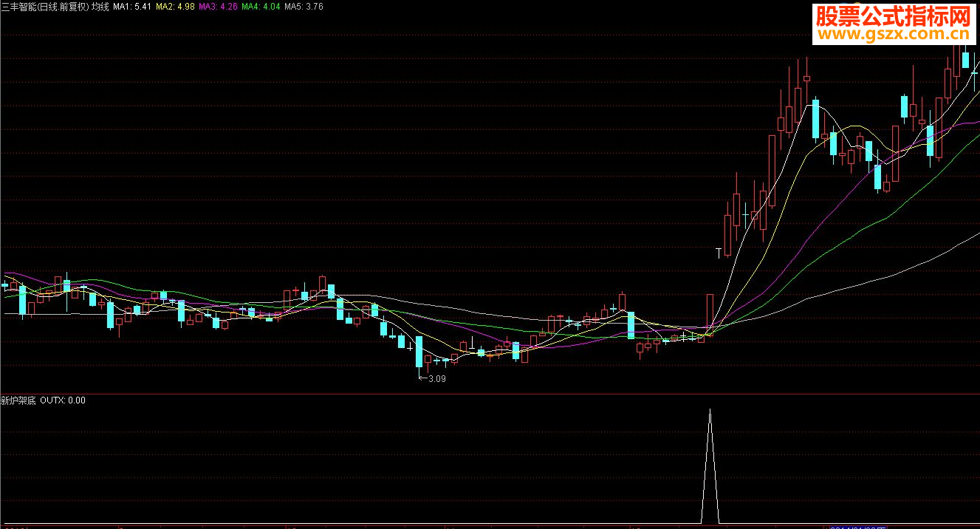The height and width of the screenshot is (529, 980).
Task: Click the 三丰智能(日线 前复权) chart title
Action: tap(45, 7)
